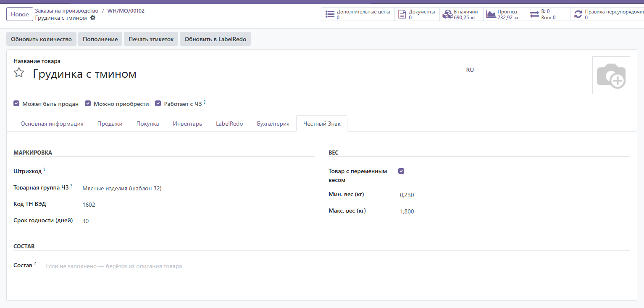Click Печать этикеток button
The width and height of the screenshot is (644, 308).
click(151, 39)
